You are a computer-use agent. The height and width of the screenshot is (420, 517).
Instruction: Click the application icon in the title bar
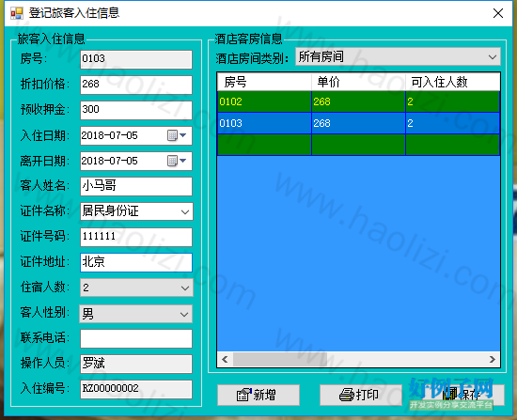[17, 13]
